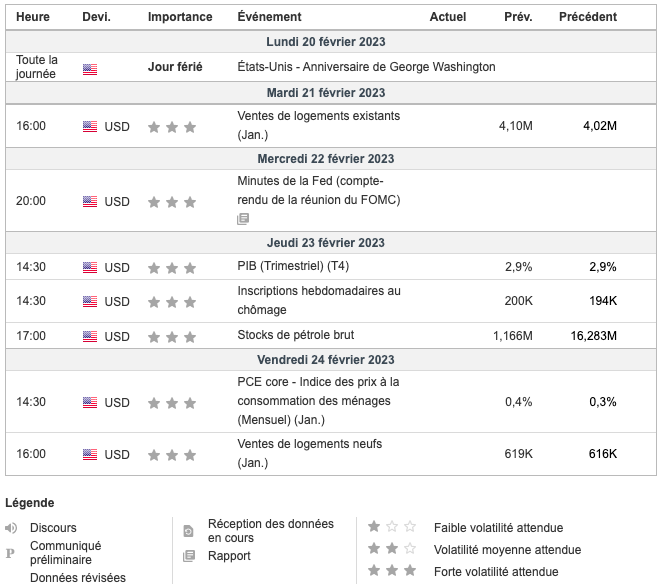This screenshot has width=661, height=584.
Task: Click forecast value 0,4%
Action: pos(519,402)
